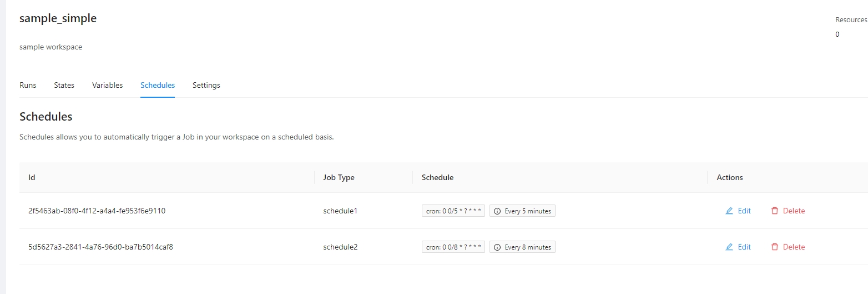This screenshot has height=294, width=868.
Task: Open the workspace Settings tab
Action: (x=206, y=86)
